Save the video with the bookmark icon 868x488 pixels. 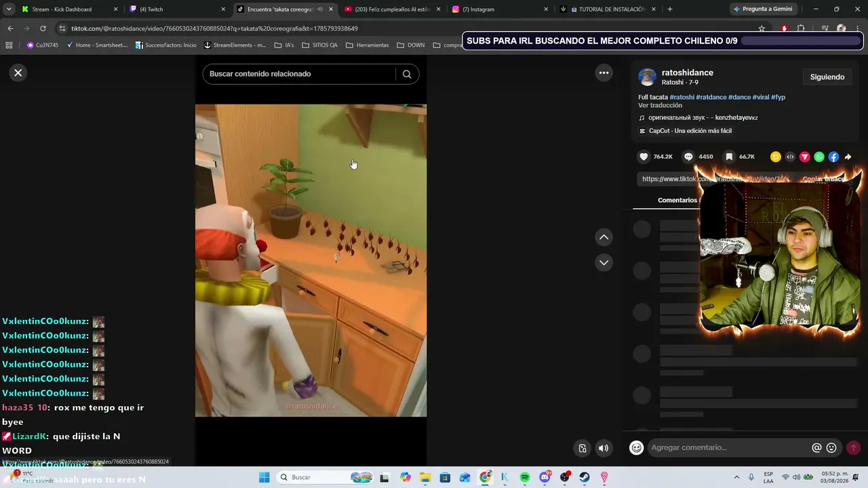729,157
